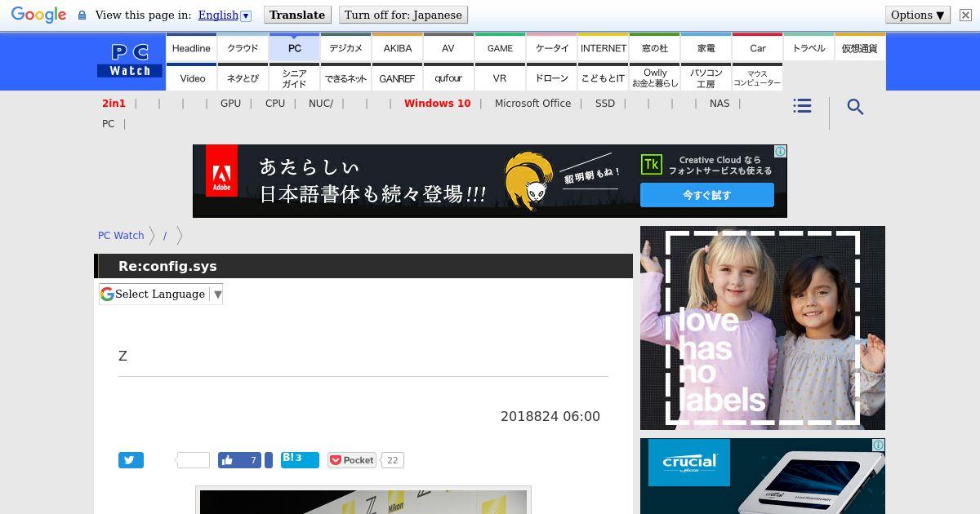
Task: Click the NAS topic link
Action: (x=719, y=103)
